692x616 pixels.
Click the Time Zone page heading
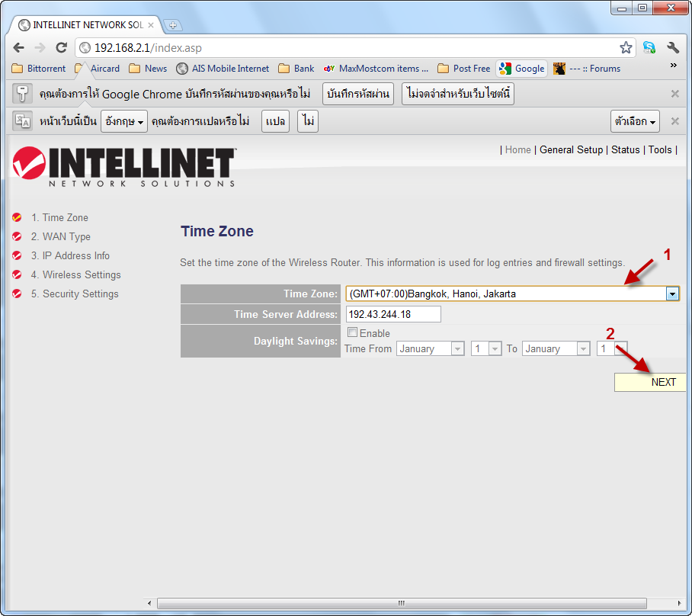coord(217,231)
